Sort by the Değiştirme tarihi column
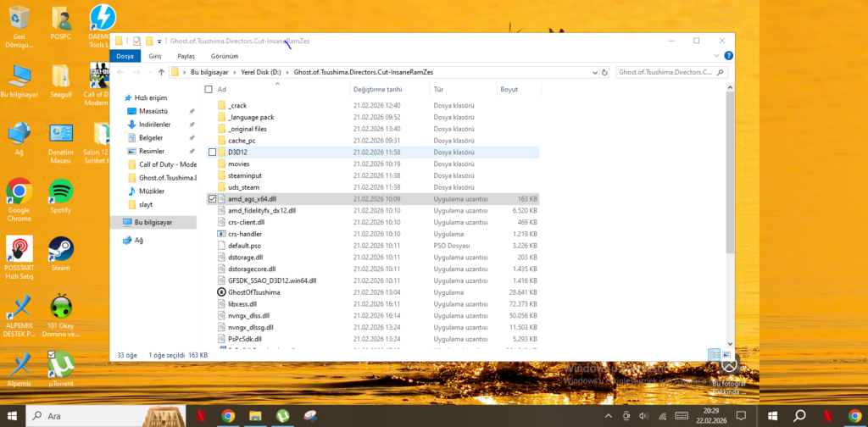Viewport: 868px width, 427px height. 390,89
